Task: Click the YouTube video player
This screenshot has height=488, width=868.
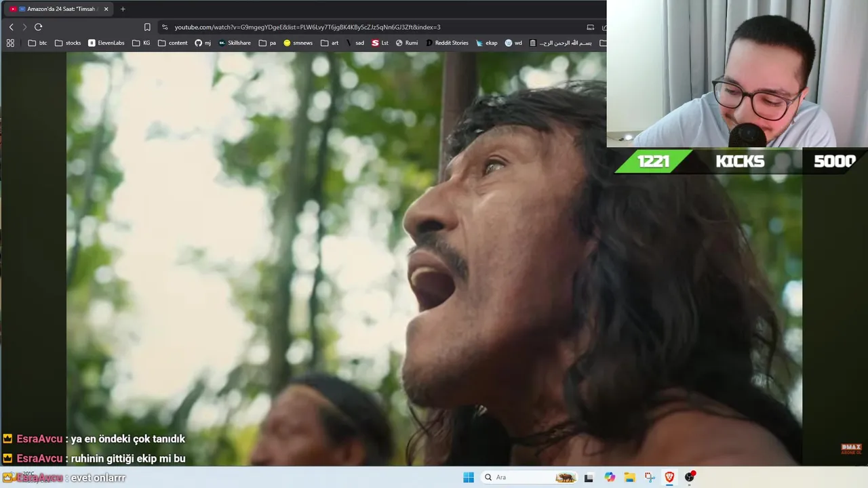Action: [434, 259]
